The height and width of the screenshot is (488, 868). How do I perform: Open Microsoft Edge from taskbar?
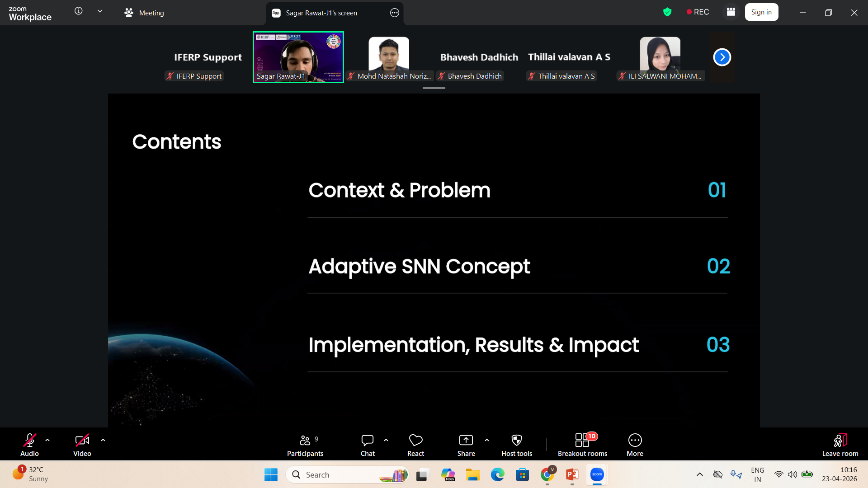(497, 474)
